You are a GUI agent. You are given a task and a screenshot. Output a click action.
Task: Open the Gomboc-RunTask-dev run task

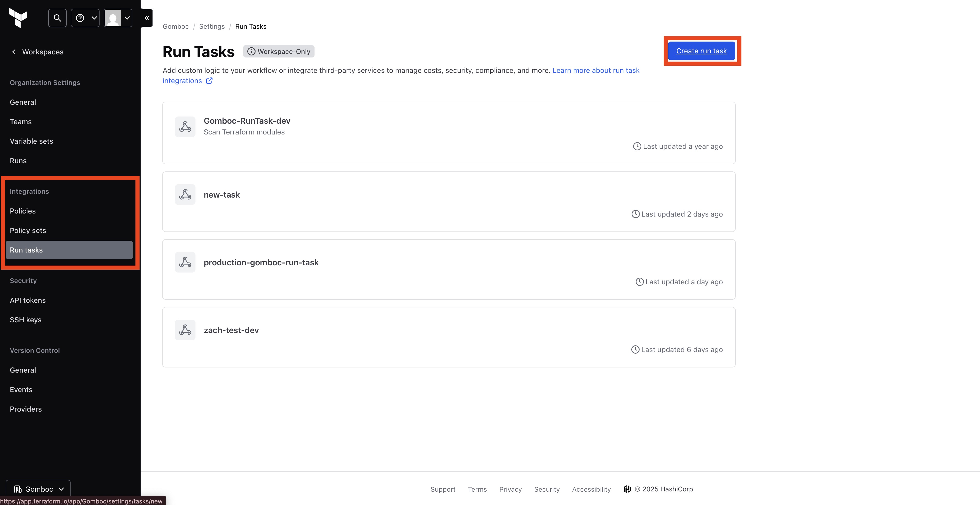coord(247,121)
